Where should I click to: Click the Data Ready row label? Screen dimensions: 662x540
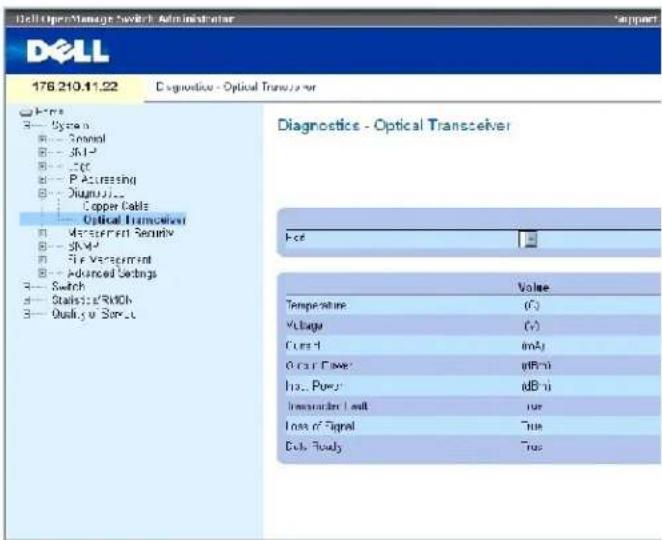click(313, 446)
